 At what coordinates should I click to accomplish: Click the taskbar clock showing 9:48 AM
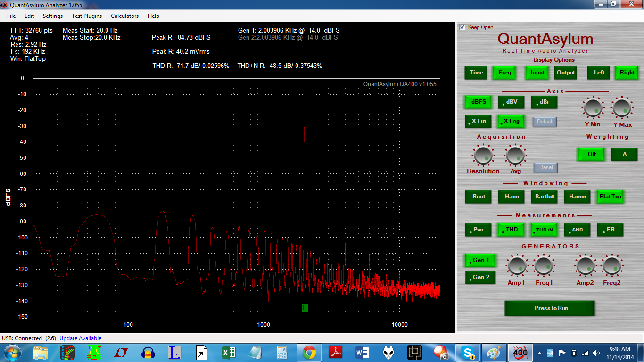click(x=619, y=353)
